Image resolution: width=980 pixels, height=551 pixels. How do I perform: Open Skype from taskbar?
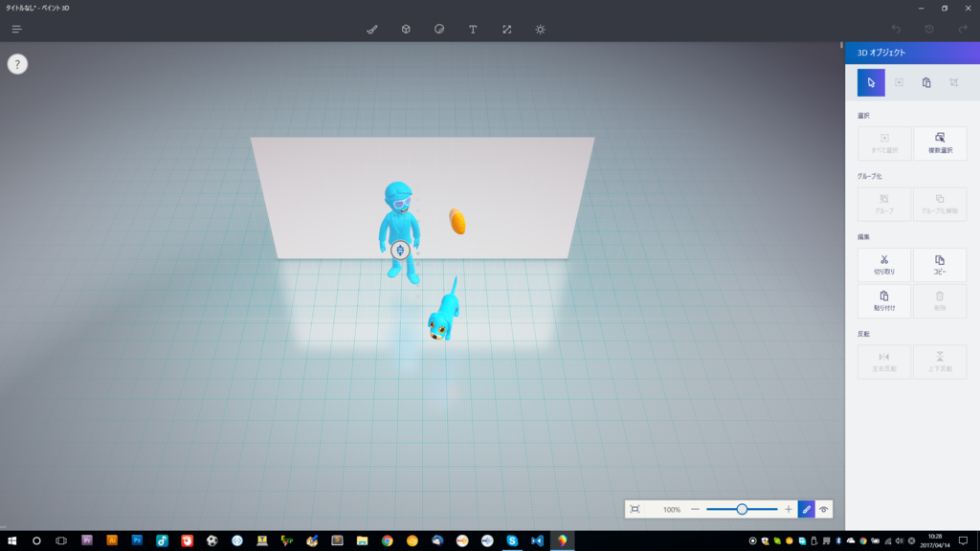point(512,540)
